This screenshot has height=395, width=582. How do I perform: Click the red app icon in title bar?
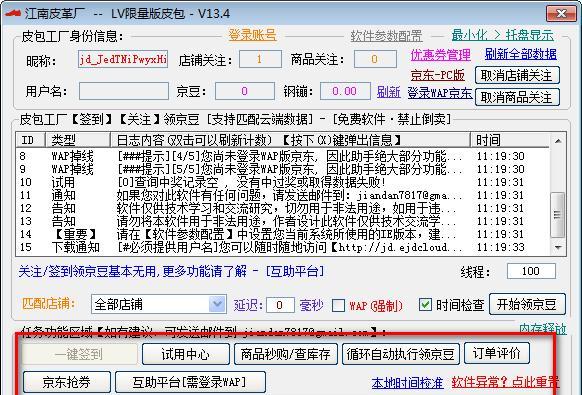click(12, 13)
